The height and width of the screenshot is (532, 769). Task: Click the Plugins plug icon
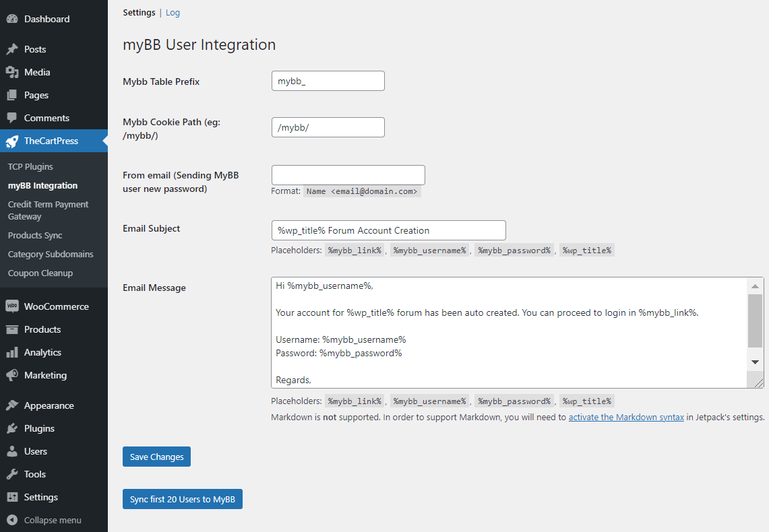pyautogui.click(x=12, y=428)
